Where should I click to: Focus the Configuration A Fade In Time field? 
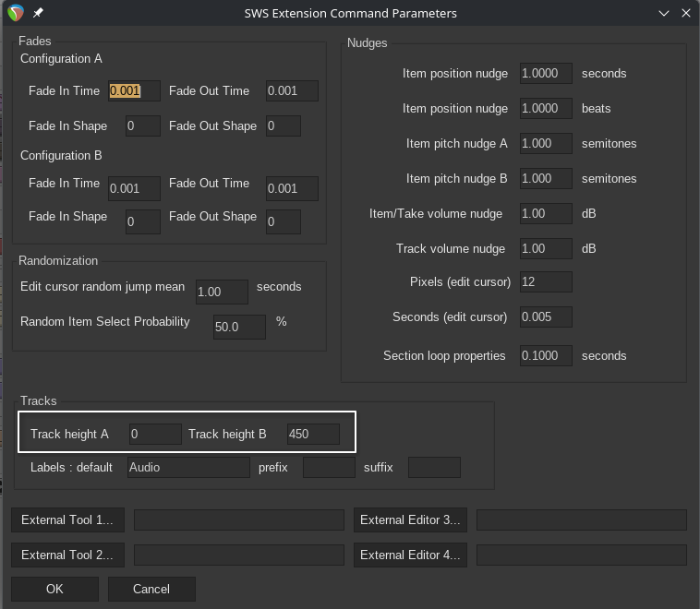[134, 90]
